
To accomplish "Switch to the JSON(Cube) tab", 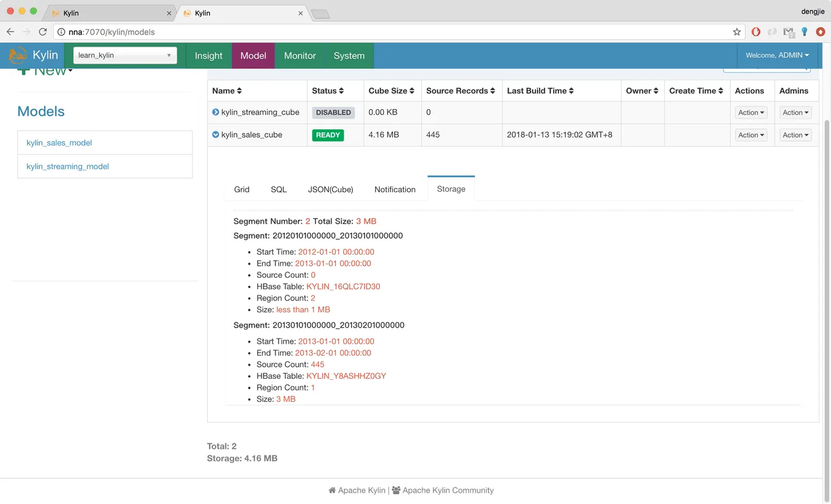I will (331, 189).
